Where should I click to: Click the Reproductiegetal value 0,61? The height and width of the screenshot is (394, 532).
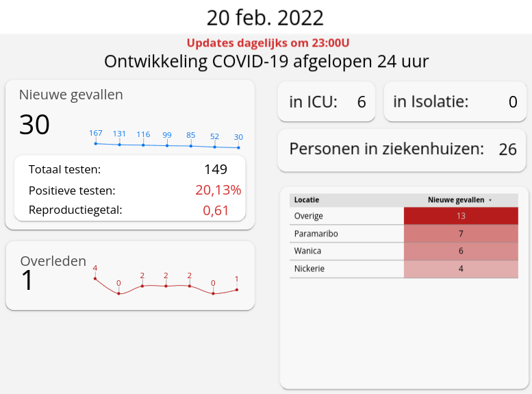tap(216, 210)
